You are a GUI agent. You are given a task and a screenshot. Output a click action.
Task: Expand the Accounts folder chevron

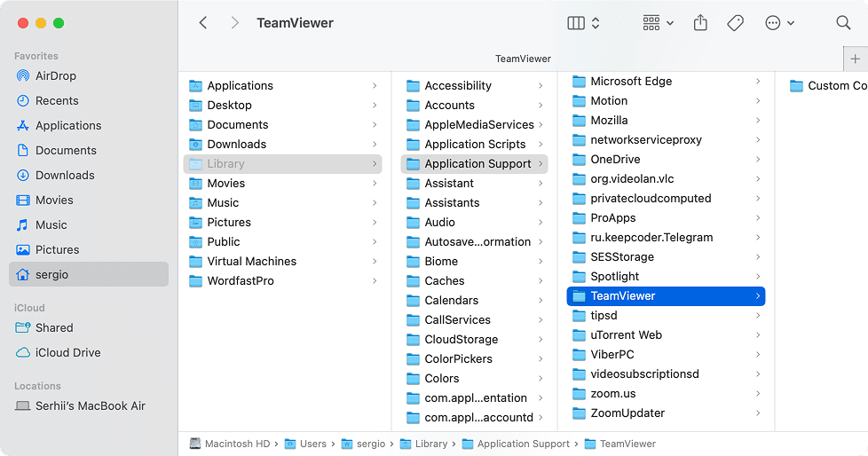coord(541,106)
